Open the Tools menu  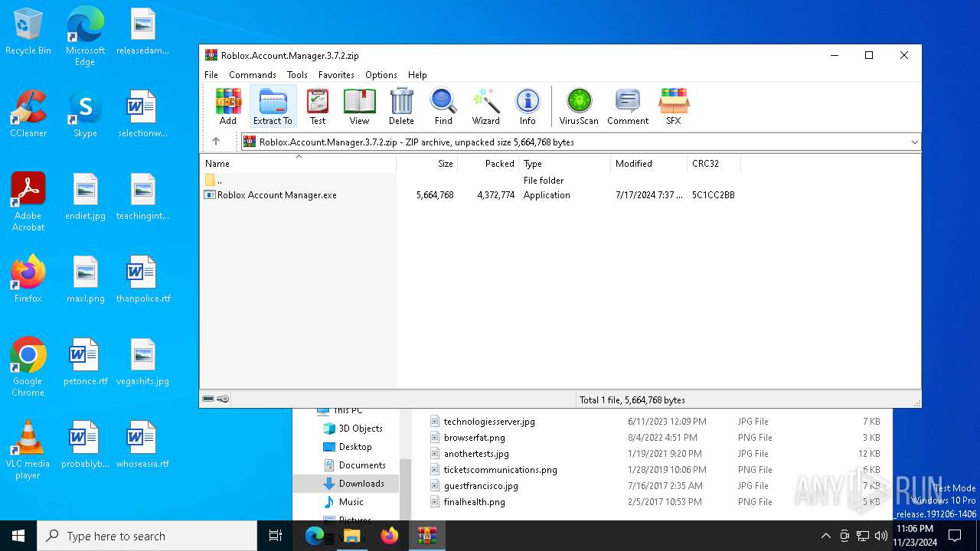click(297, 75)
